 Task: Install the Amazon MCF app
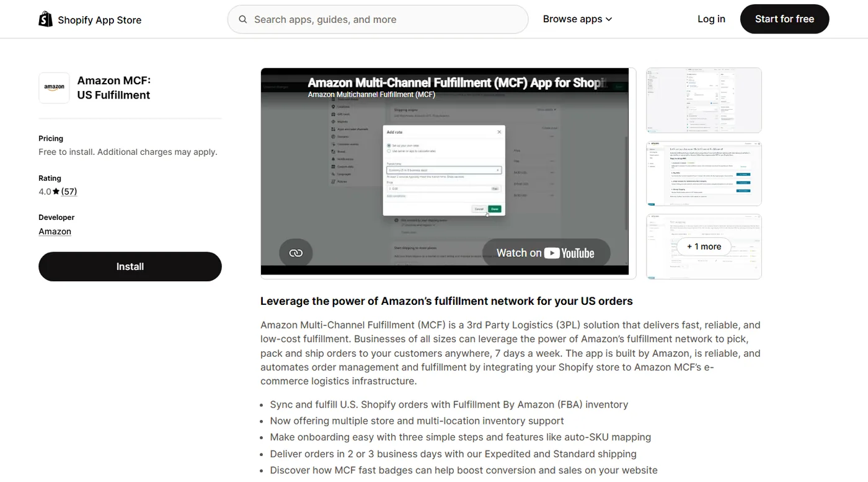130,266
